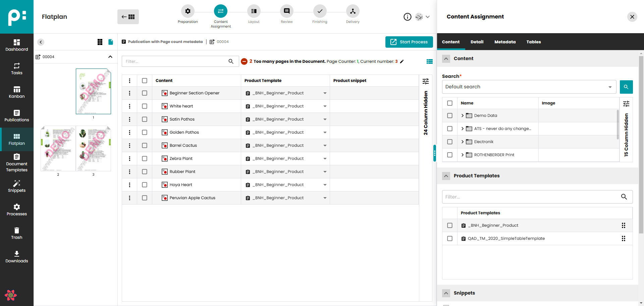Open the Snippets section in sidebar

tap(17, 186)
